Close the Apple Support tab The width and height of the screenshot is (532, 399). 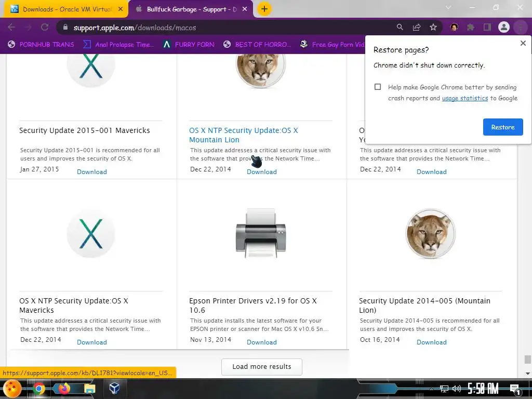pos(245,9)
